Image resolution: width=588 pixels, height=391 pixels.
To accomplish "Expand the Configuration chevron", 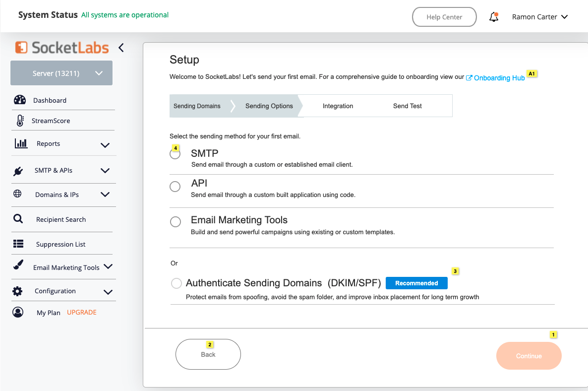I will point(108,292).
